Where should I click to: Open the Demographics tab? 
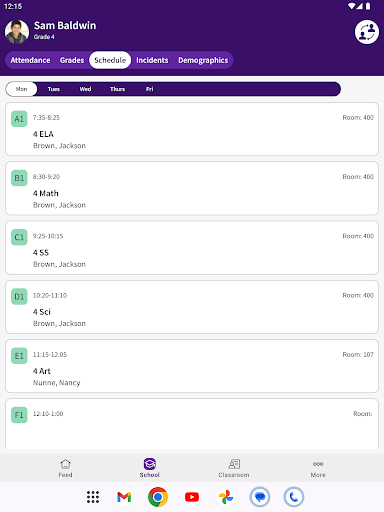(x=203, y=60)
